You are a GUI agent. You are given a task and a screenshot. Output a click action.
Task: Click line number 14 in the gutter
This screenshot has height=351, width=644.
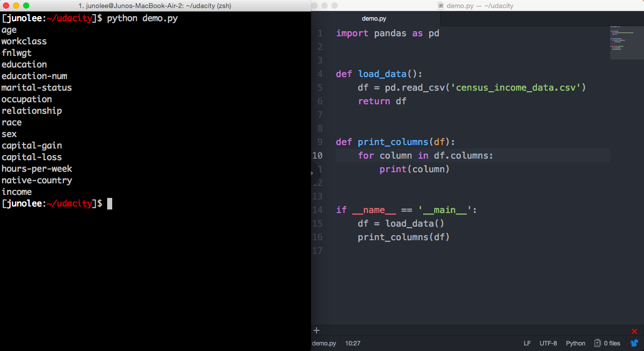coord(317,210)
